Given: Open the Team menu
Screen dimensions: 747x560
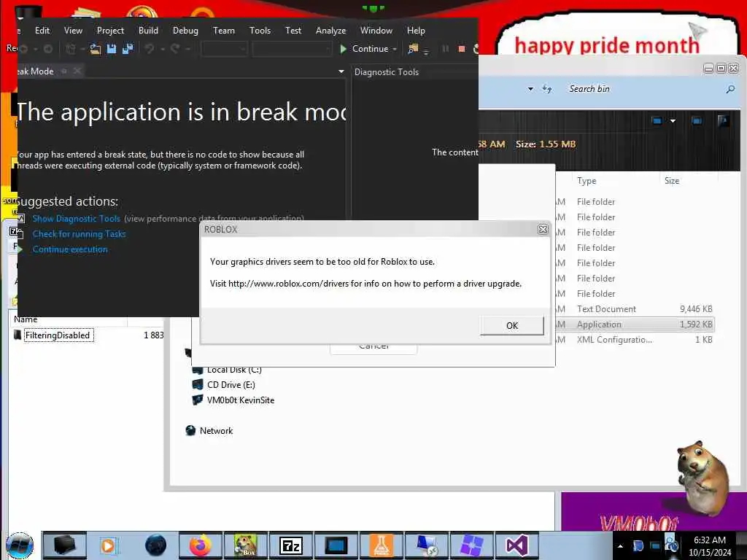Looking at the screenshot, I should pyautogui.click(x=223, y=31).
